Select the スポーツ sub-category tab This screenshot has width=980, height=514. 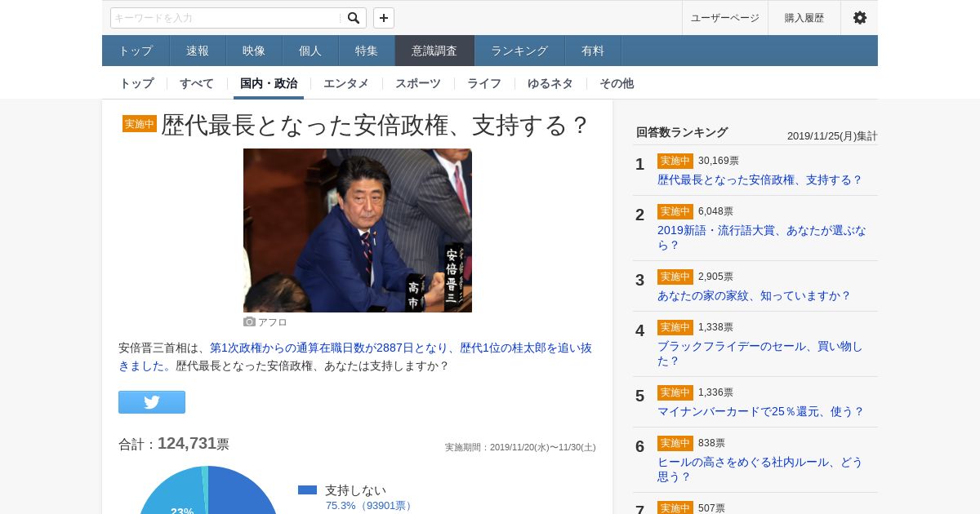click(418, 83)
